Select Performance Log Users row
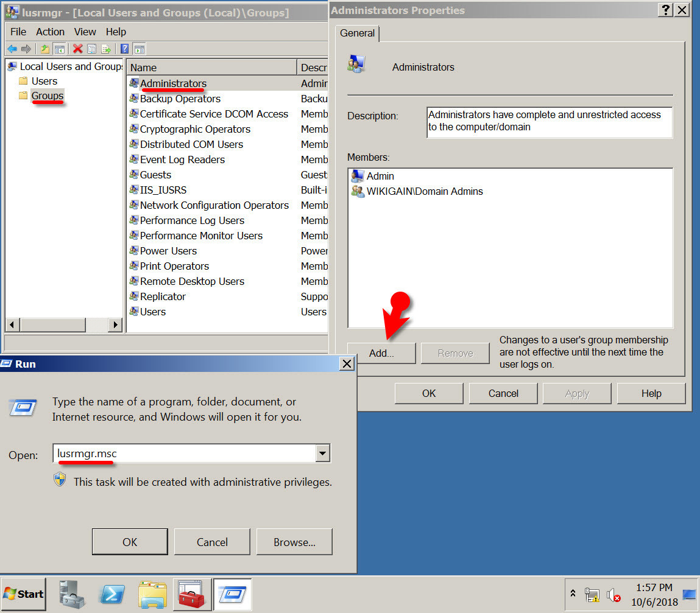 [228, 220]
